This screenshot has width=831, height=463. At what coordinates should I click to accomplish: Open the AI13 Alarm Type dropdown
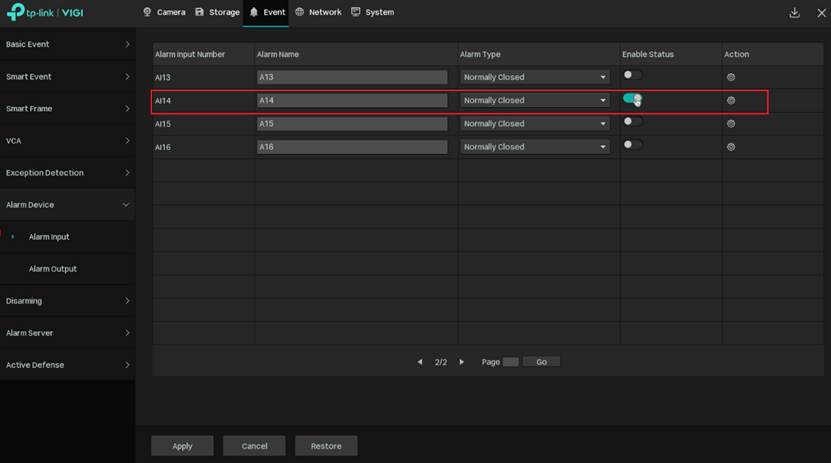534,77
